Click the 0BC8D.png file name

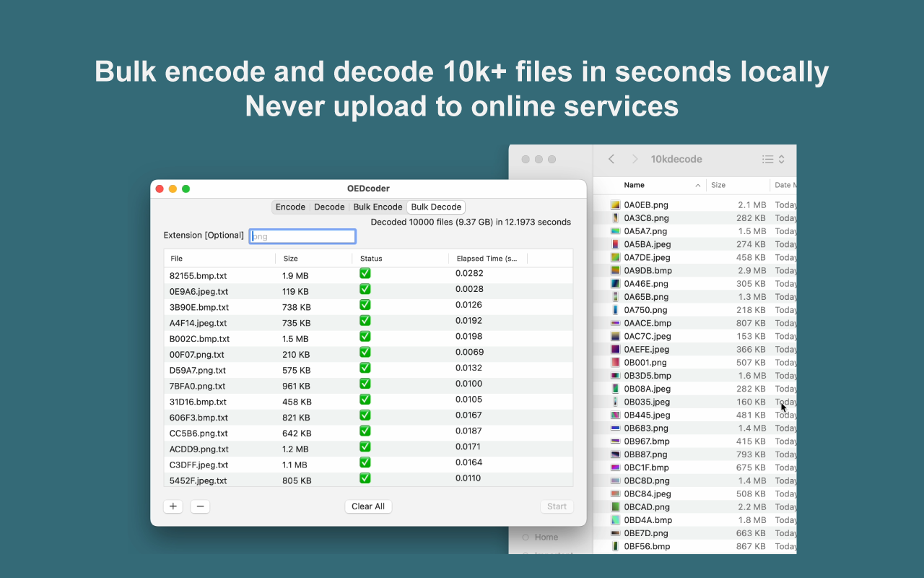click(x=647, y=480)
